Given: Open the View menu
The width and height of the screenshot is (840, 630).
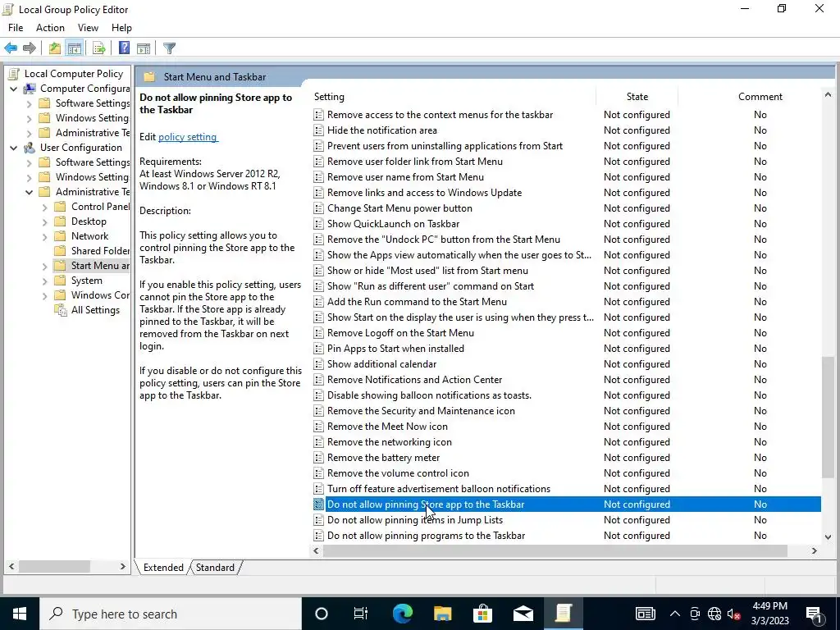Looking at the screenshot, I should tap(88, 28).
